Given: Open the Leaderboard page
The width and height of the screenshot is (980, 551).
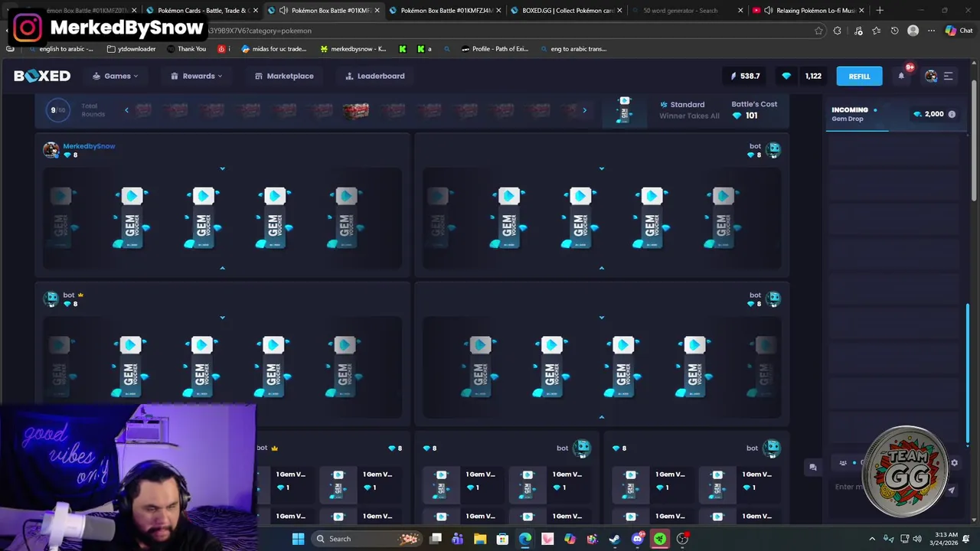Looking at the screenshot, I should click(x=375, y=76).
